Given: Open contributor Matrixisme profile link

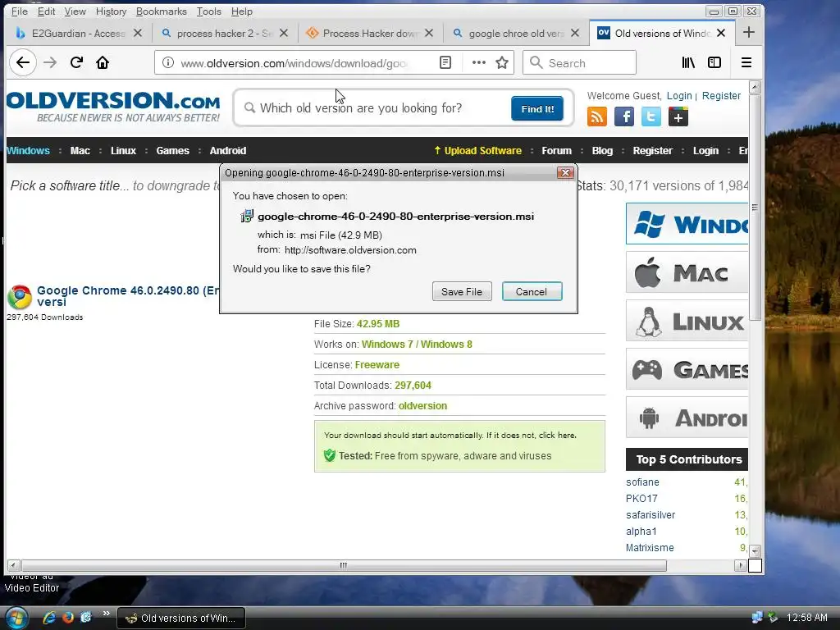Looking at the screenshot, I should click(x=650, y=547).
